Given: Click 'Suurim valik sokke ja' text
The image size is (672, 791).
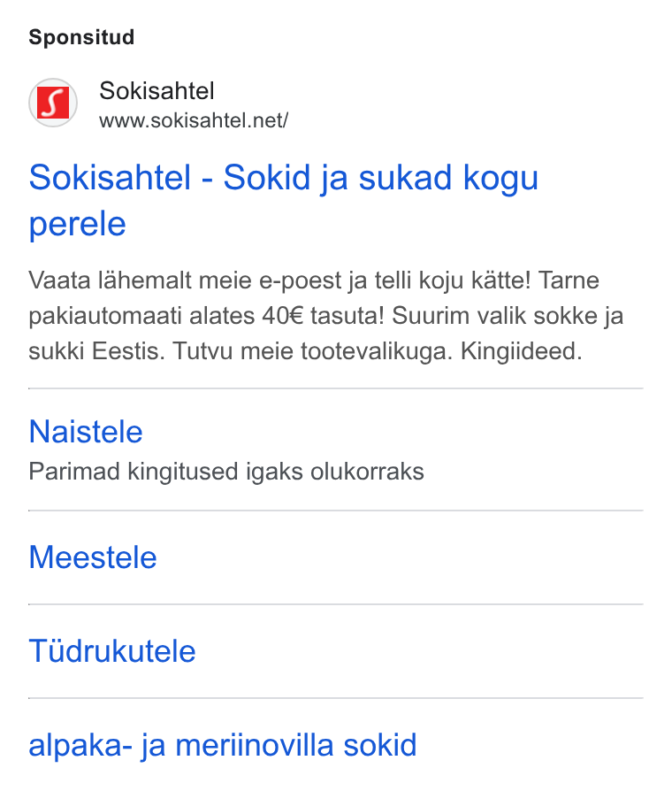Looking at the screenshot, I should pos(508,316).
